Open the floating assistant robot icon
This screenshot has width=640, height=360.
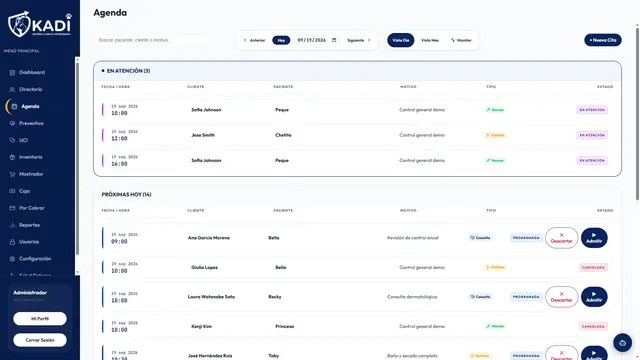[x=622, y=343]
